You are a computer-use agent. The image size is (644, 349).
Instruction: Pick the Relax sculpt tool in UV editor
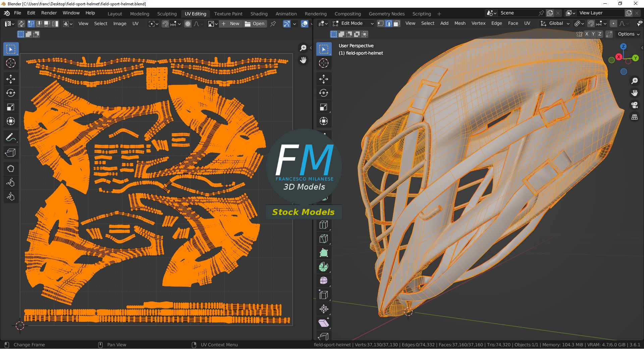(11, 182)
